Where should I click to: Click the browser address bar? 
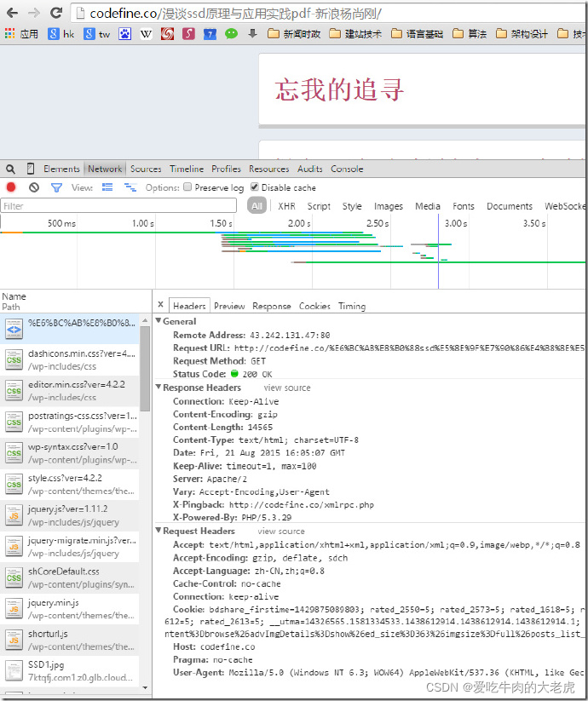tap(329, 14)
